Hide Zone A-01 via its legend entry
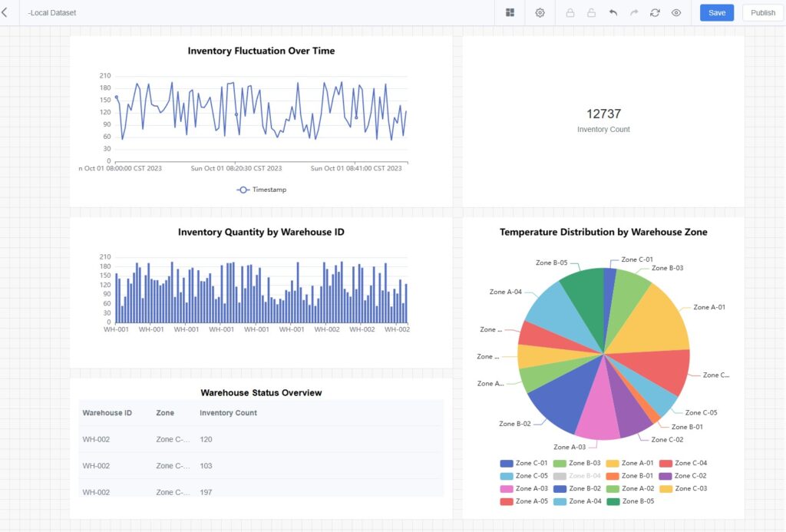The height and width of the screenshot is (532, 786). tap(637, 463)
